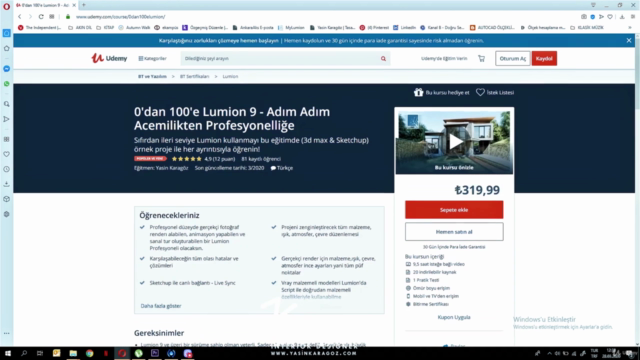
Task: Click the red Kaydol button
Action: point(544,58)
